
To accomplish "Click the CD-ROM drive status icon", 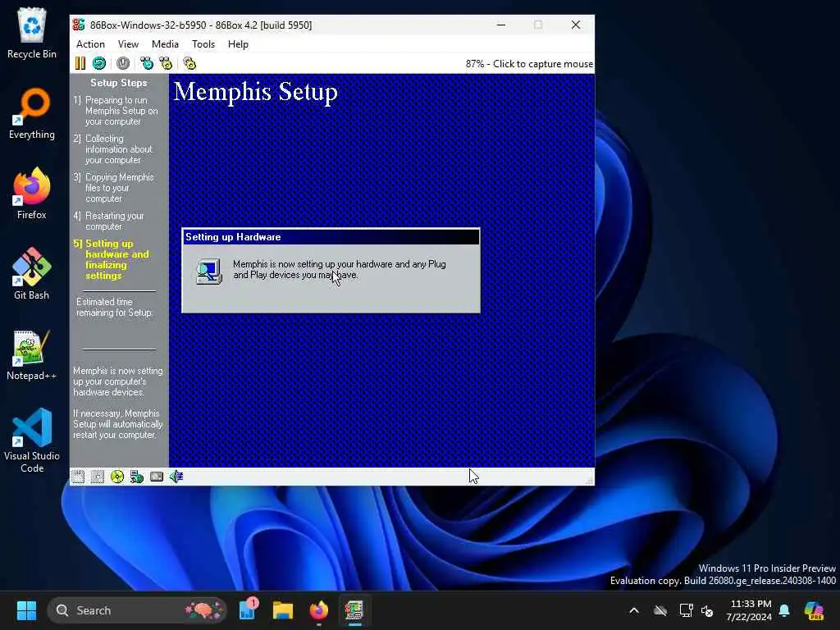I will pos(117,477).
